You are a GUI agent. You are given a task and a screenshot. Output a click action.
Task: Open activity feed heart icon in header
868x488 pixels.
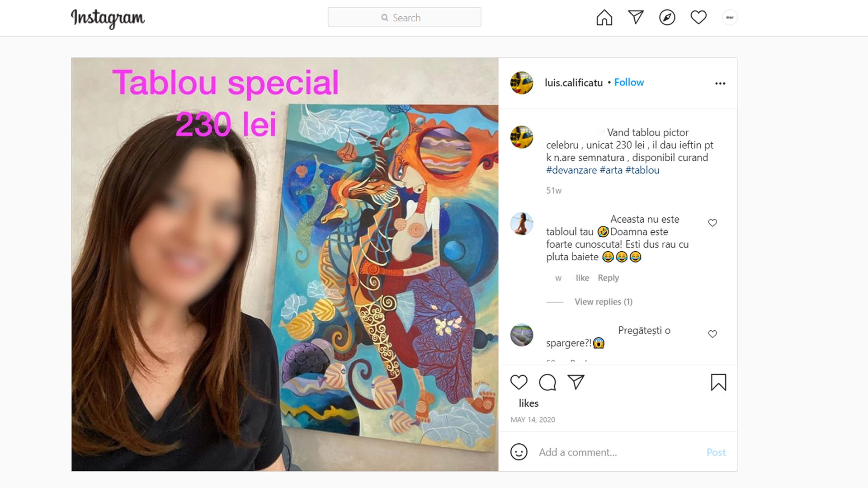(698, 17)
